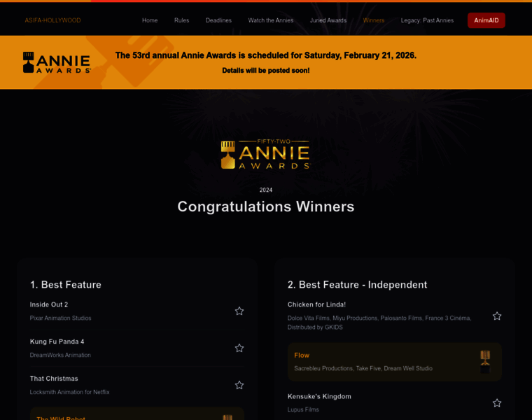This screenshot has height=420, width=532.
Task: Click the trophy icon in the Flow winner card
Action: coord(485,362)
